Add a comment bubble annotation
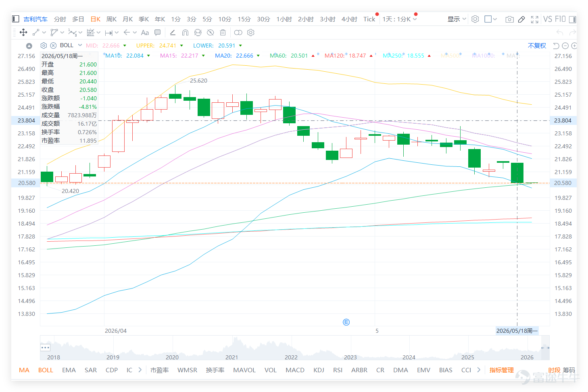Viewport: 588px width, 392px height. tap(158, 33)
